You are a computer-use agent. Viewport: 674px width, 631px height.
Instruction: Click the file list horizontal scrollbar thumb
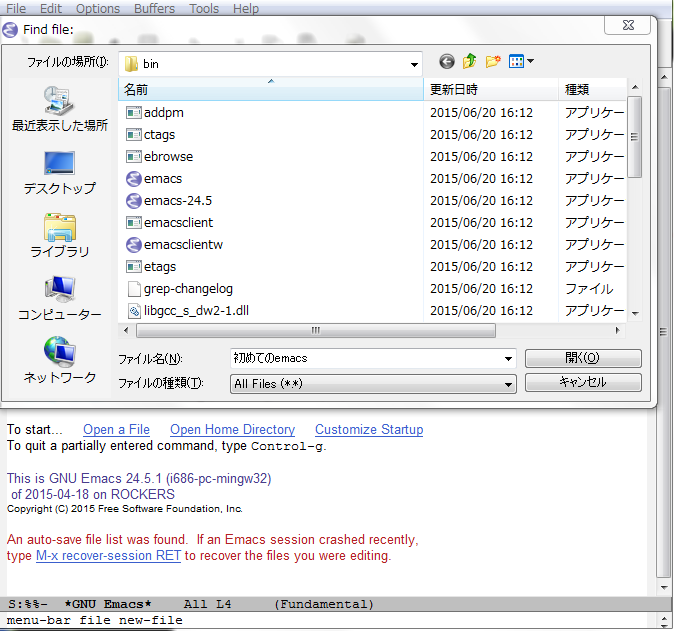pos(316,331)
